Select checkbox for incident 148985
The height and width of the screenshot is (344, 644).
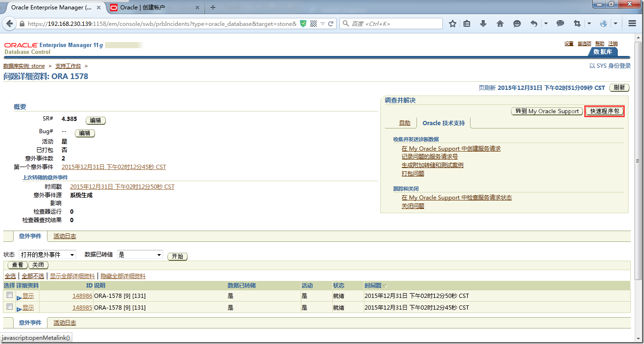[x=9, y=307]
